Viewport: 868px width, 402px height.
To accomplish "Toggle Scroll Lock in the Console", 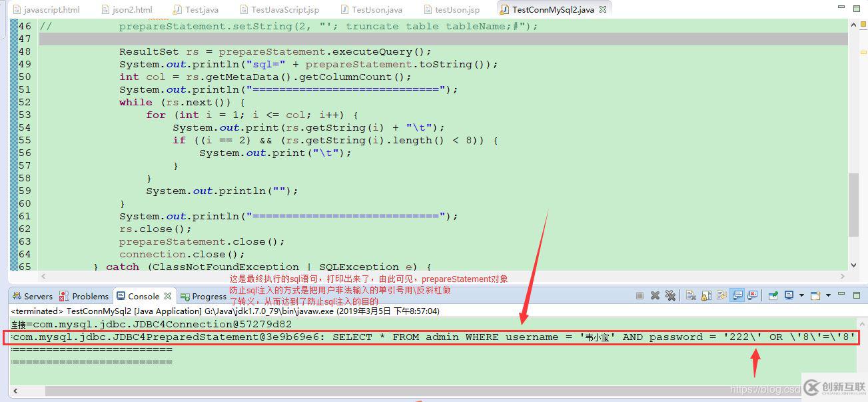I will (x=706, y=296).
